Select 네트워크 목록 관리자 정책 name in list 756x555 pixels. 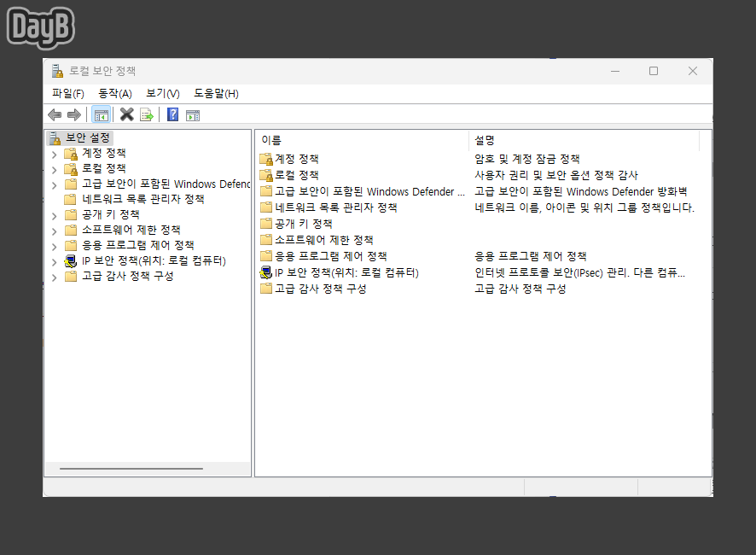pyautogui.click(x=336, y=208)
